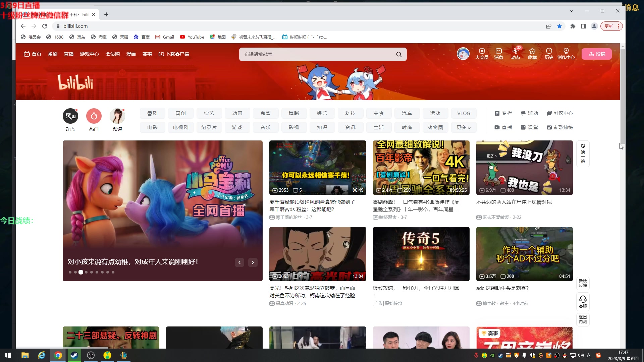644x362 pixels.
Task: Click the 大会员 membership icon
Action: 482,54
